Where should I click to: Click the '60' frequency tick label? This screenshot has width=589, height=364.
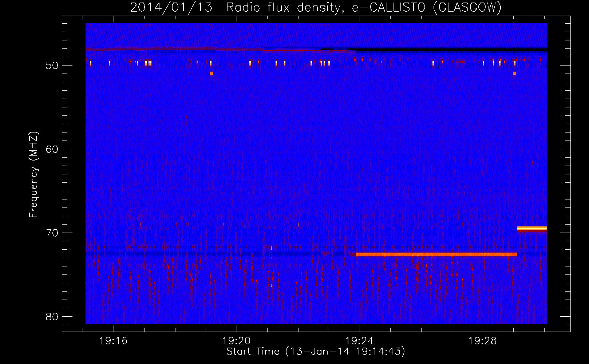click(x=52, y=150)
